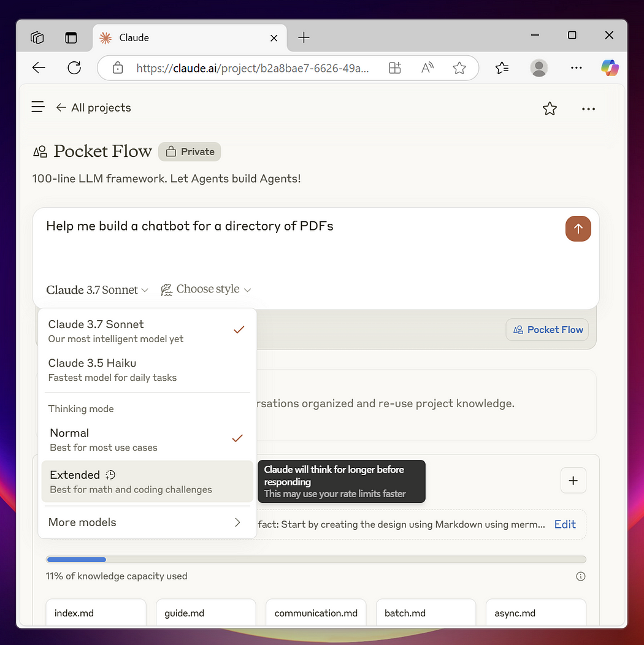Go back to All projects
This screenshot has height=645, width=644.
coord(93,107)
